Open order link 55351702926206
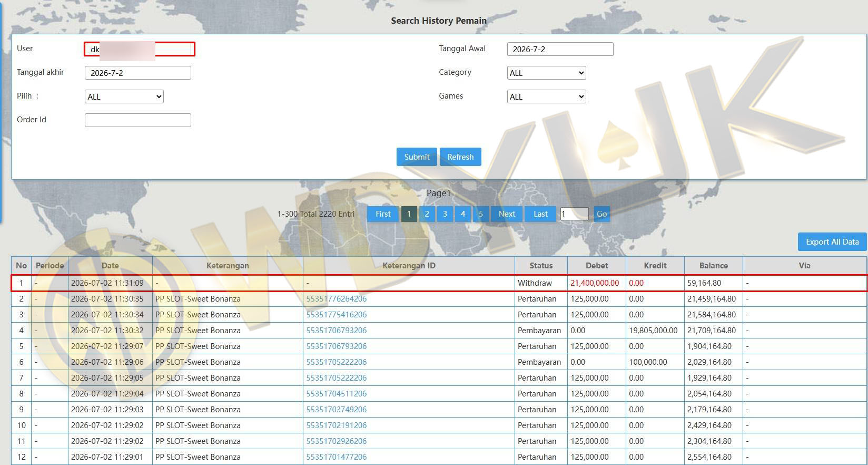Viewport: 868px width, 465px height. (x=336, y=441)
